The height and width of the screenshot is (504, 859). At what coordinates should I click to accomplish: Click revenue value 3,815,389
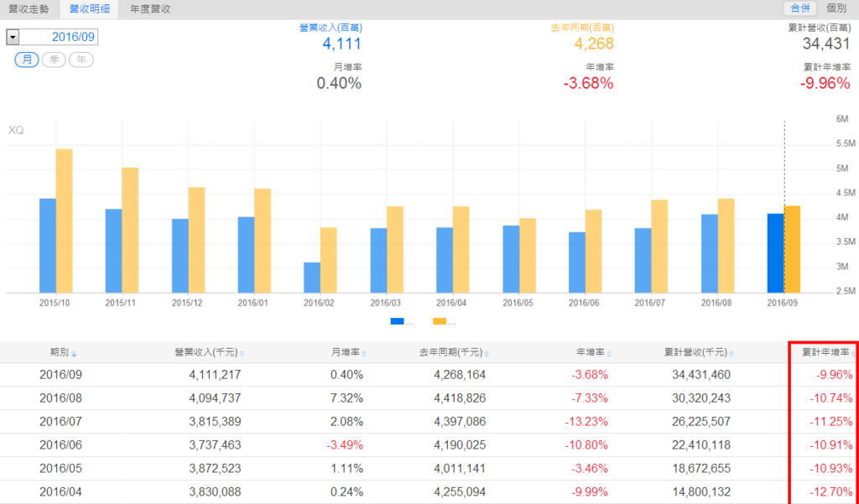click(x=215, y=422)
